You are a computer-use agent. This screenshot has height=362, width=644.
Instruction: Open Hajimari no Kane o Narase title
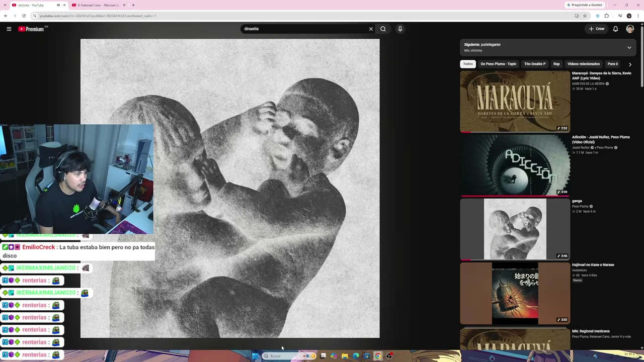(593, 265)
